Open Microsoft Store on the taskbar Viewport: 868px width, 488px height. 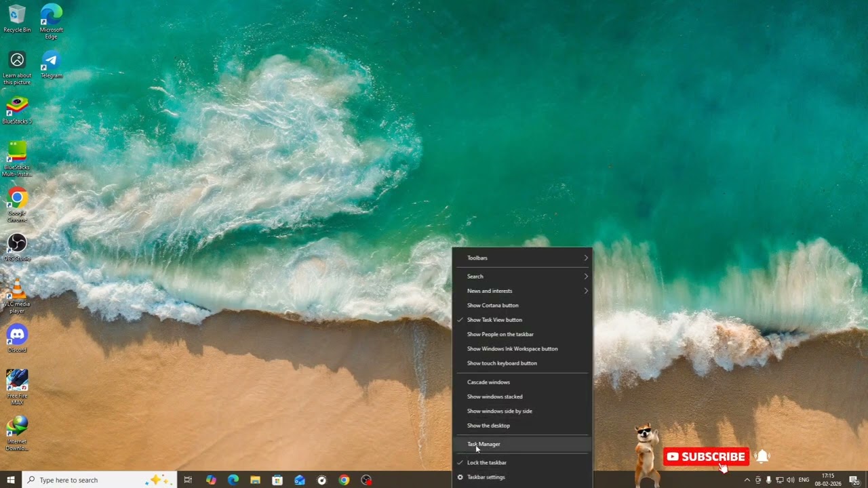click(x=277, y=480)
